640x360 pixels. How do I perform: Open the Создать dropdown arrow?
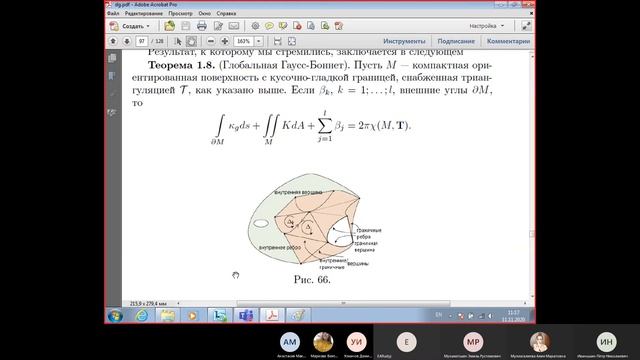(148, 26)
